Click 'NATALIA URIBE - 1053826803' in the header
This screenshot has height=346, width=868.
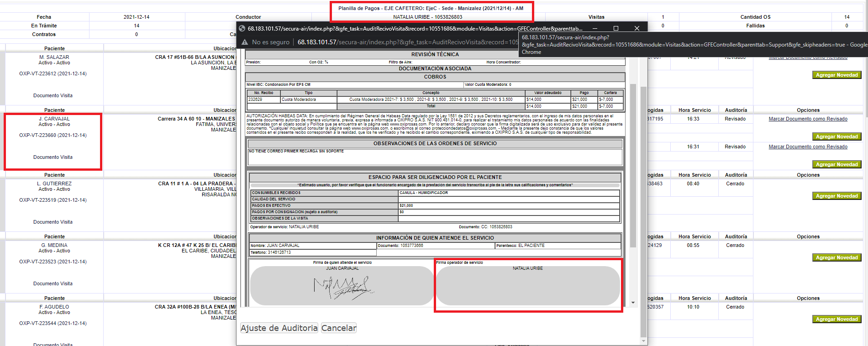427,17
